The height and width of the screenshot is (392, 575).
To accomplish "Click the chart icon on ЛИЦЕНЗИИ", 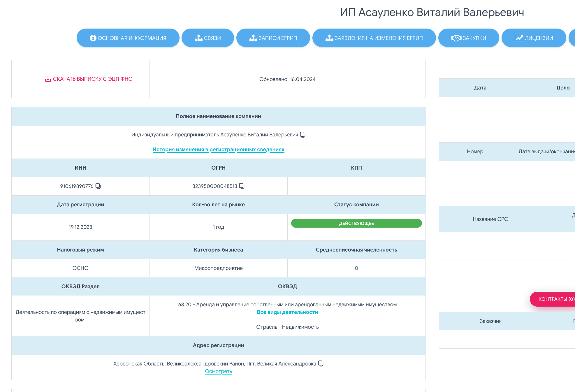I will tap(519, 38).
